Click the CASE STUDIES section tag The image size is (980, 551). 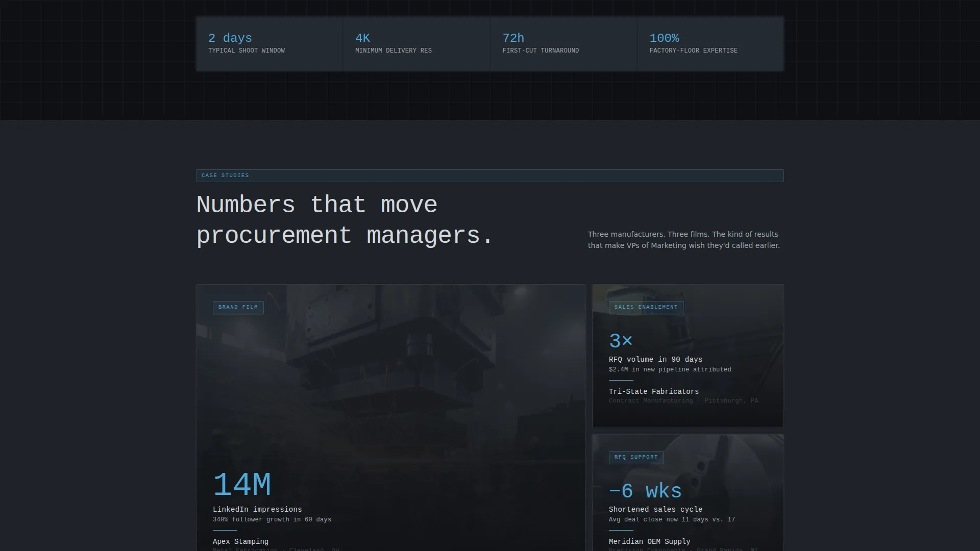coord(490,176)
